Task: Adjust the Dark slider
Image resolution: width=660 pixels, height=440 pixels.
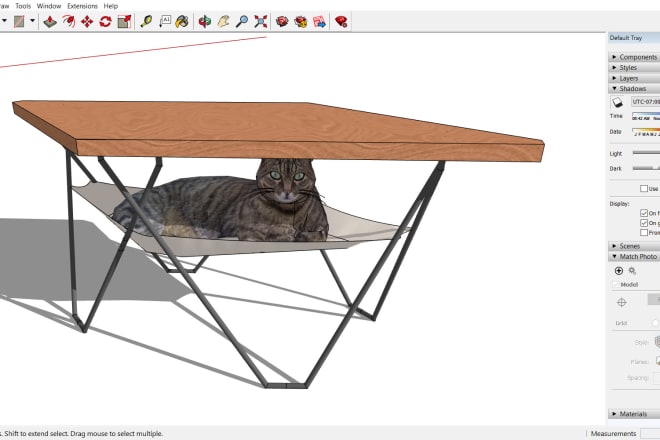Action: coord(646,168)
